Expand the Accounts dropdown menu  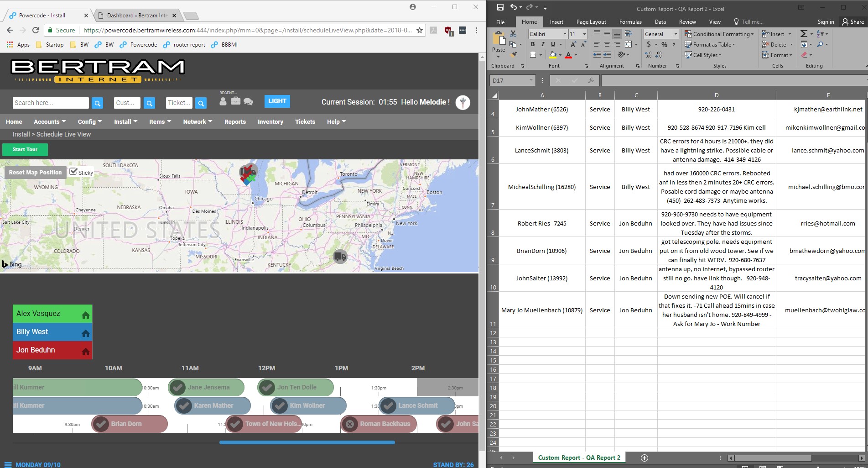49,121
